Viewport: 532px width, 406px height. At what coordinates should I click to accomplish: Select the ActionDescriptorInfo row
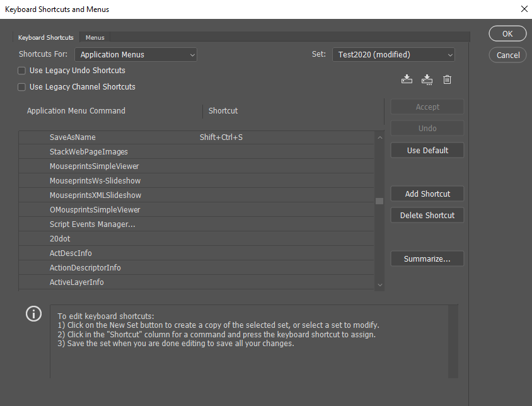(196, 268)
